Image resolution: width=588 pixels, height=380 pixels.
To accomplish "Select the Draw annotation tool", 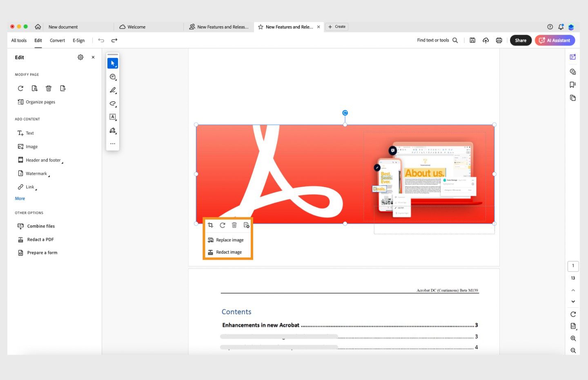I will point(113,90).
